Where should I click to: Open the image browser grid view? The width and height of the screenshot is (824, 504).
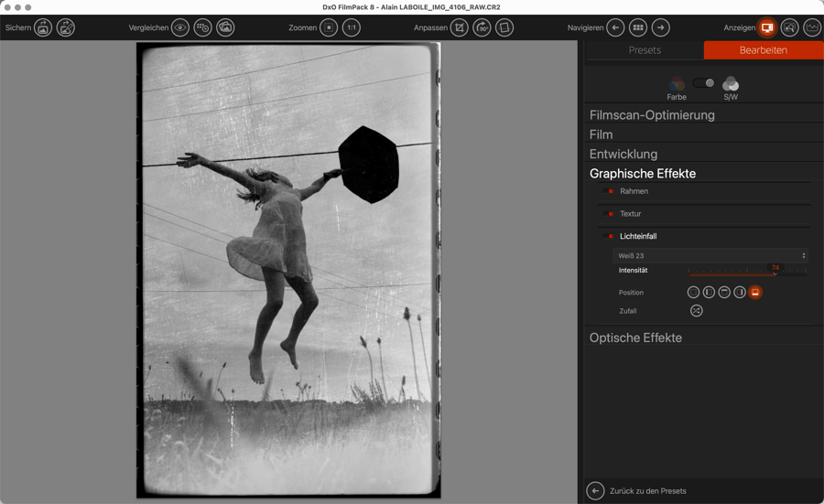point(638,28)
